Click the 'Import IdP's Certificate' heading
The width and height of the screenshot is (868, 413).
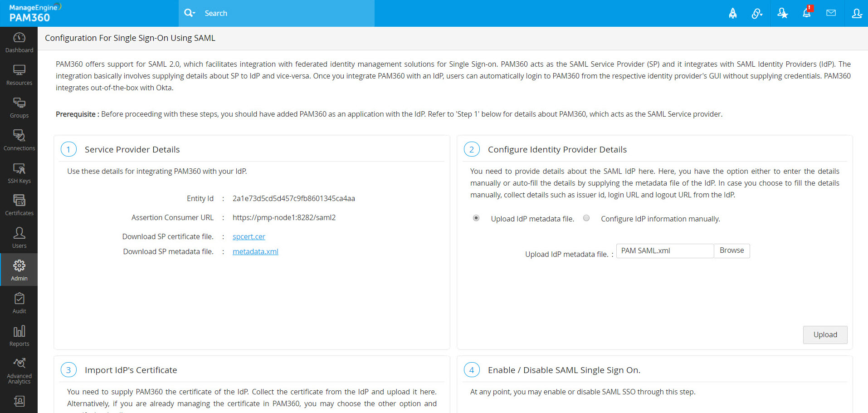click(x=131, y=370)
